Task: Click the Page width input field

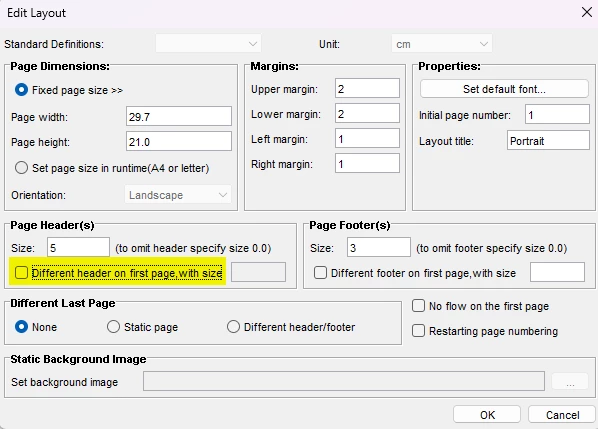Action: pos(179,116)
